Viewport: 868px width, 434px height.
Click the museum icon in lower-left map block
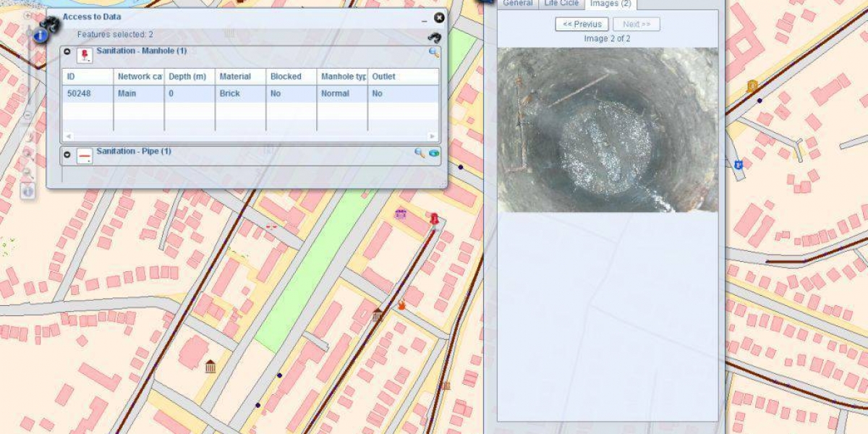(210, 367)
